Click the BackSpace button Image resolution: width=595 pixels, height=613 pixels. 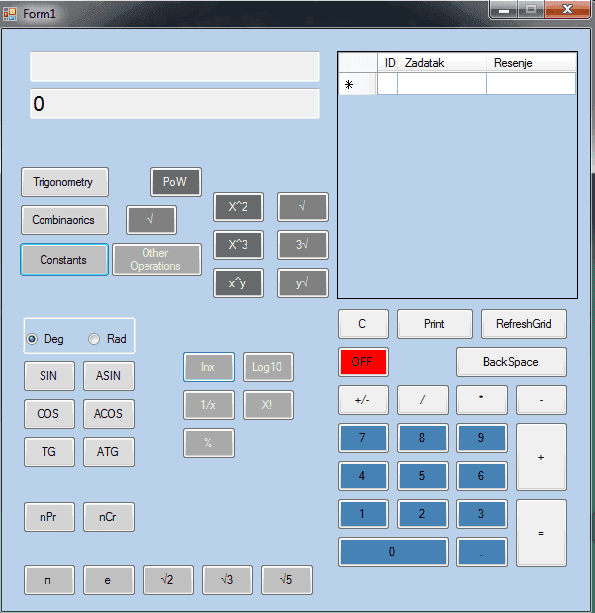(511, 362)
